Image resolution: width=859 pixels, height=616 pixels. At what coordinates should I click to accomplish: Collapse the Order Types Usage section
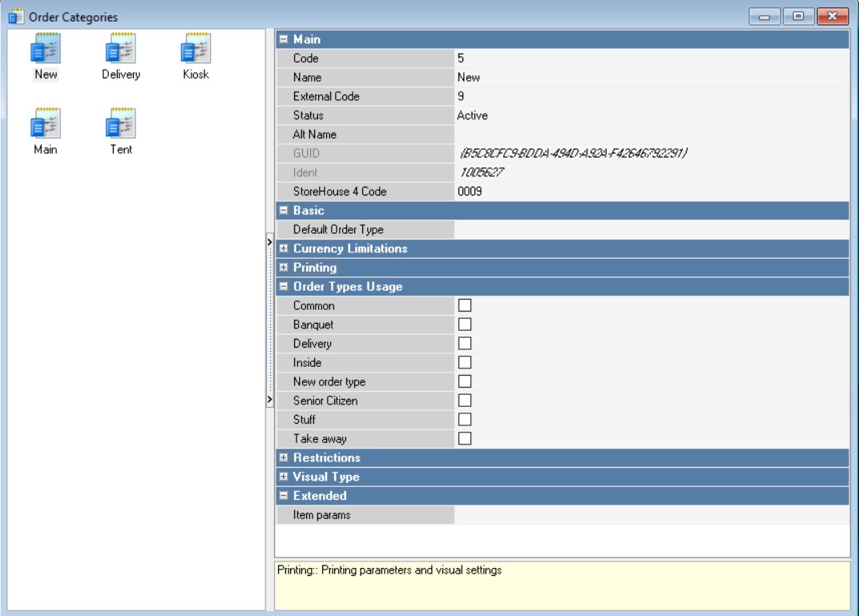click(283, 286)
